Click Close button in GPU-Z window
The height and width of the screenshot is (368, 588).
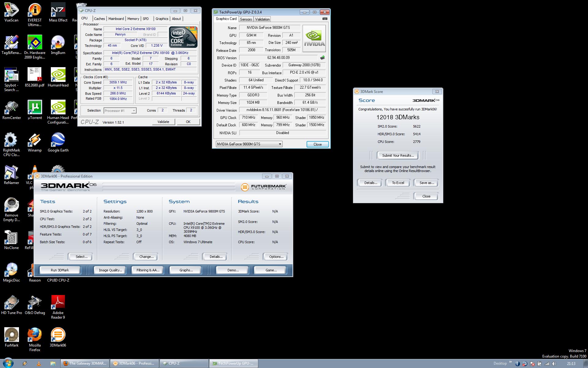pos(318,144)
